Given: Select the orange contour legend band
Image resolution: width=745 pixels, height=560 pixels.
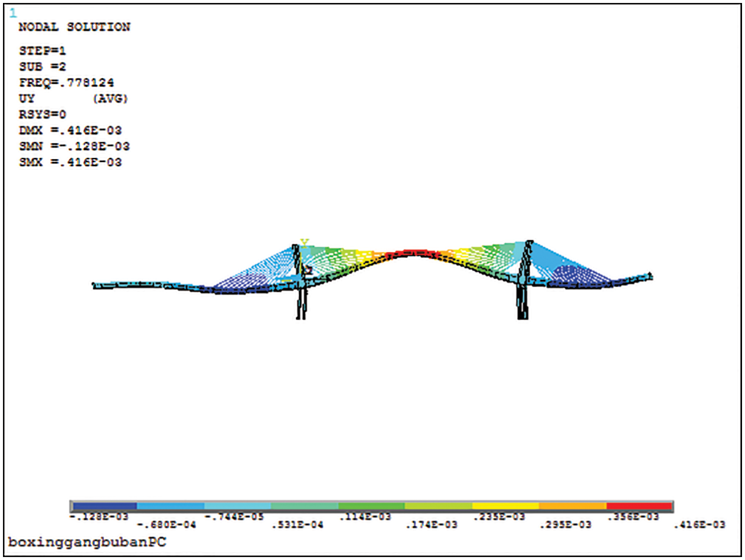Looking at the screenshot, I should (572, 505).
